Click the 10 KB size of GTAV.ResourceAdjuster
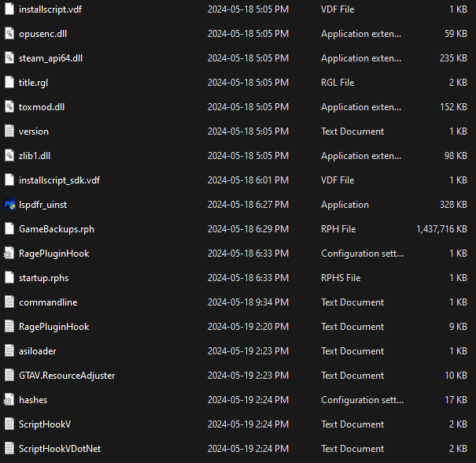476x463 pixels. pos(456,376)
